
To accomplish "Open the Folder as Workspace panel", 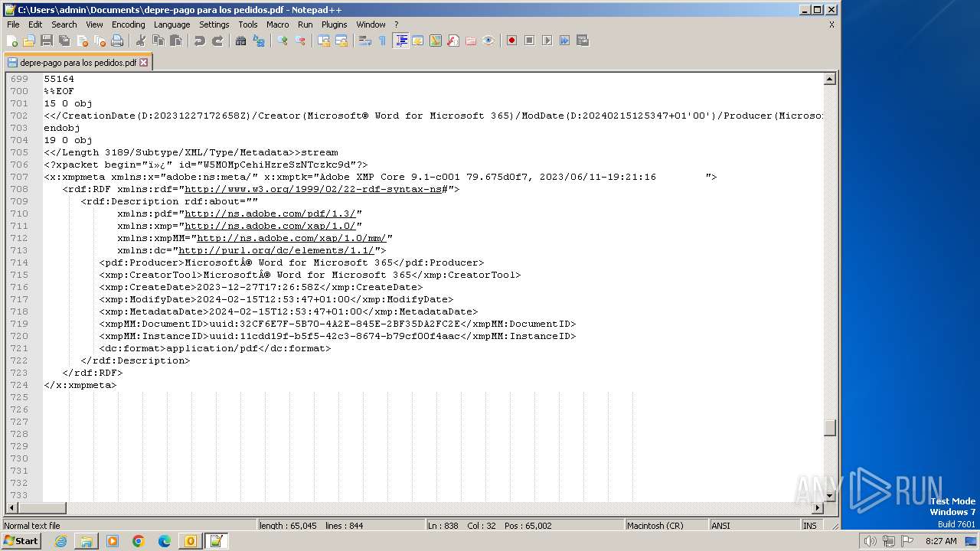I will [471, 41].
